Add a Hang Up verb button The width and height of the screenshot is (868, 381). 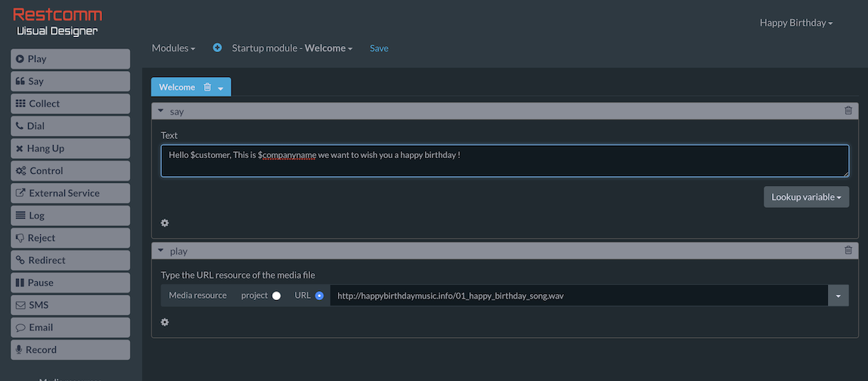coord(70,149)
